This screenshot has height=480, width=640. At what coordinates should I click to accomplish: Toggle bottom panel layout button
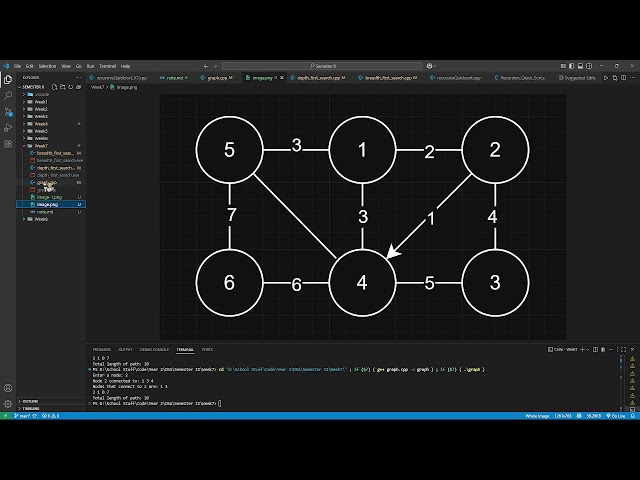580,66
